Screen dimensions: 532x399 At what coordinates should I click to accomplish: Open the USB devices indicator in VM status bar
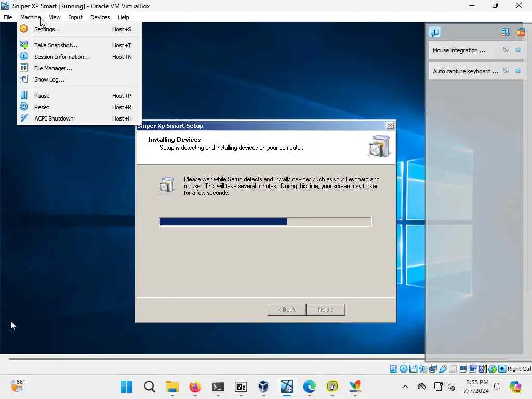tap(443, 369)
